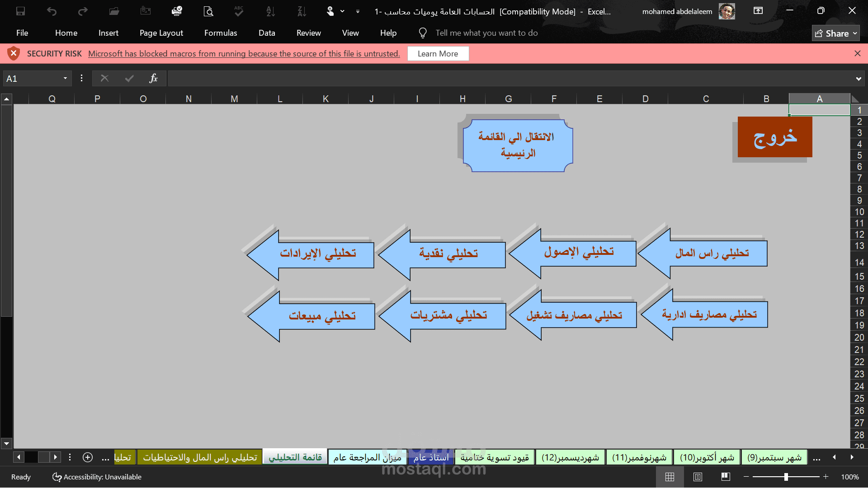Click the Save icon in quick access toolbar

tap(20, 11)
